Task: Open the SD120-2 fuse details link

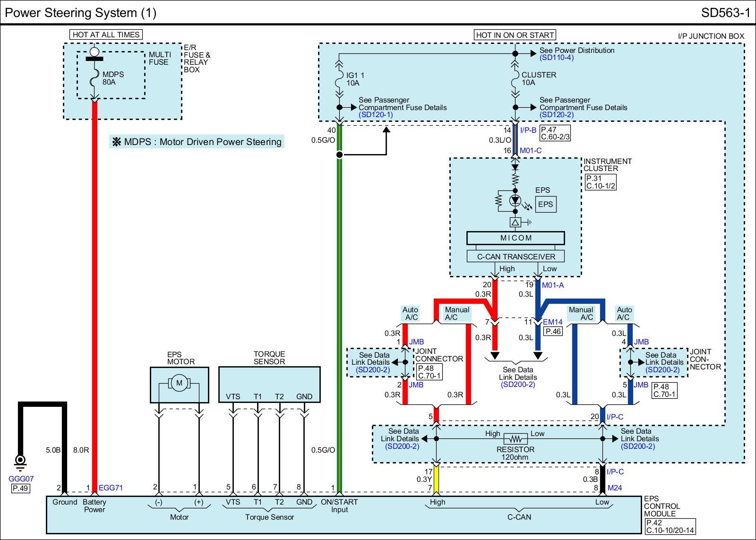Action: 557,115
